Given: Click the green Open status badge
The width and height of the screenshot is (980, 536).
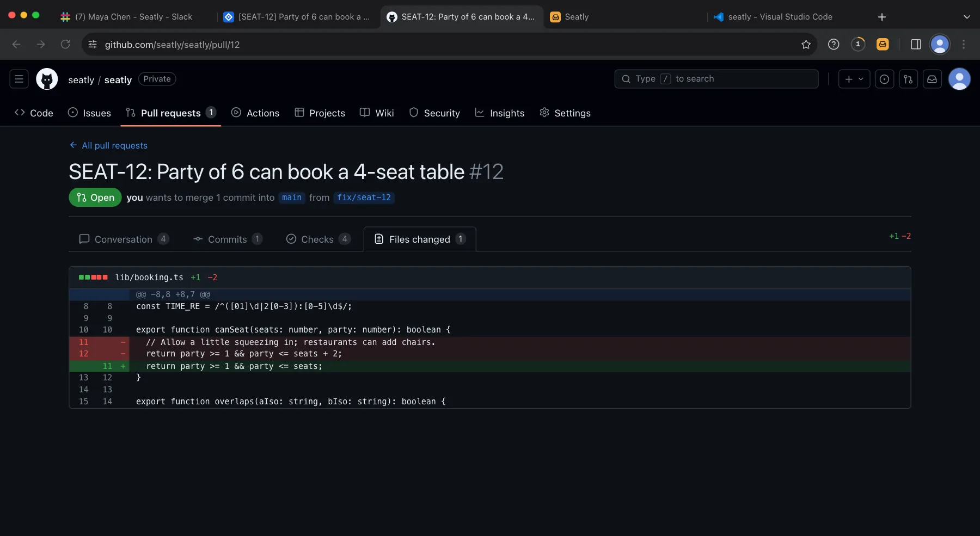Looking at the screenshot, I should 95,198.
